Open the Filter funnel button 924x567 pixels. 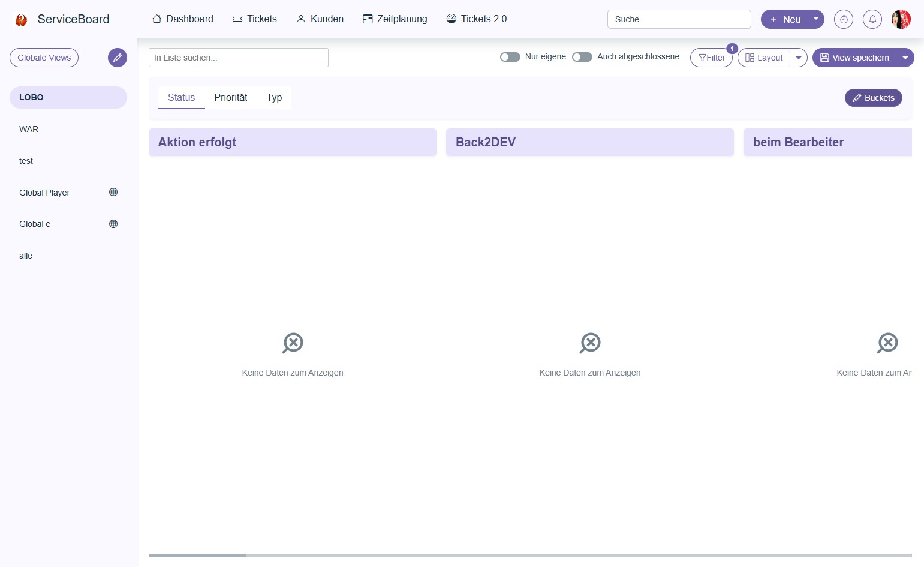(x=711, y=58)
